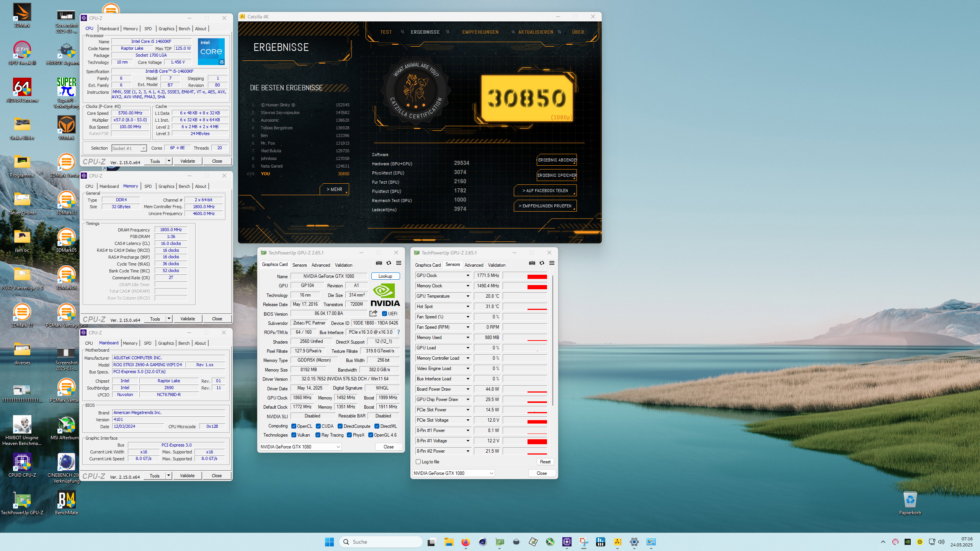Take GPU-Z screenshot via camera icon, Graphics Card window
This screenshot has height=551, width=980.
coord(379,263)
